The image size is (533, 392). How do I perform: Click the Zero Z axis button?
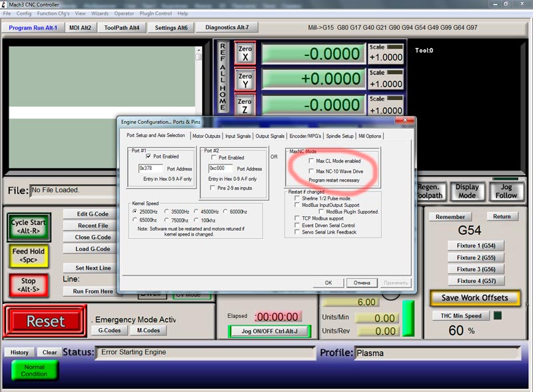tap(245, 105)
